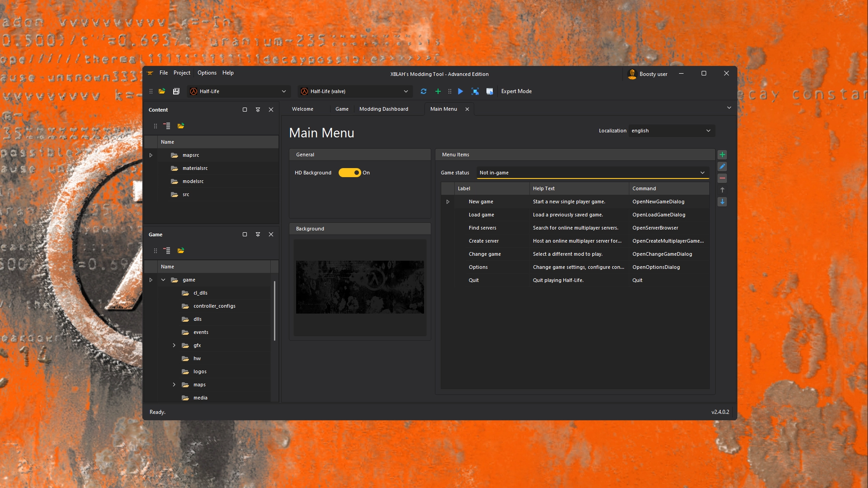The image size is (868, 488).
Task: Click the Boosty user account button
Action: (x=648, y=74)
